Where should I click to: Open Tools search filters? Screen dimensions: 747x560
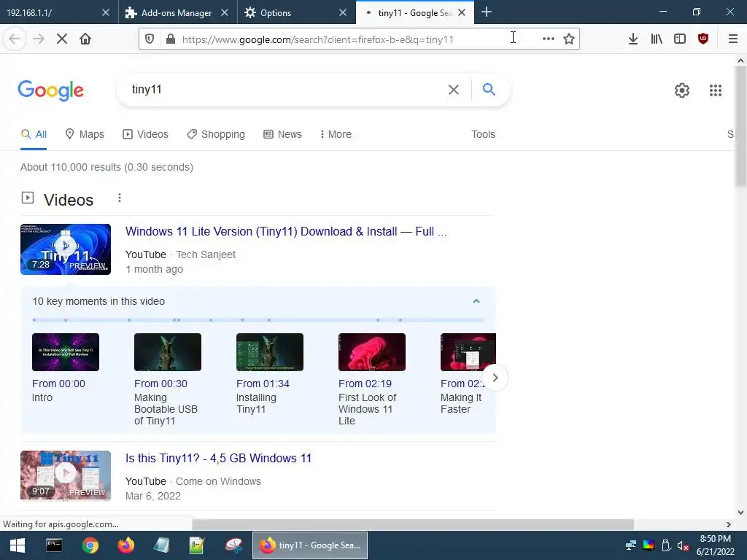click(x=483, y=134)
